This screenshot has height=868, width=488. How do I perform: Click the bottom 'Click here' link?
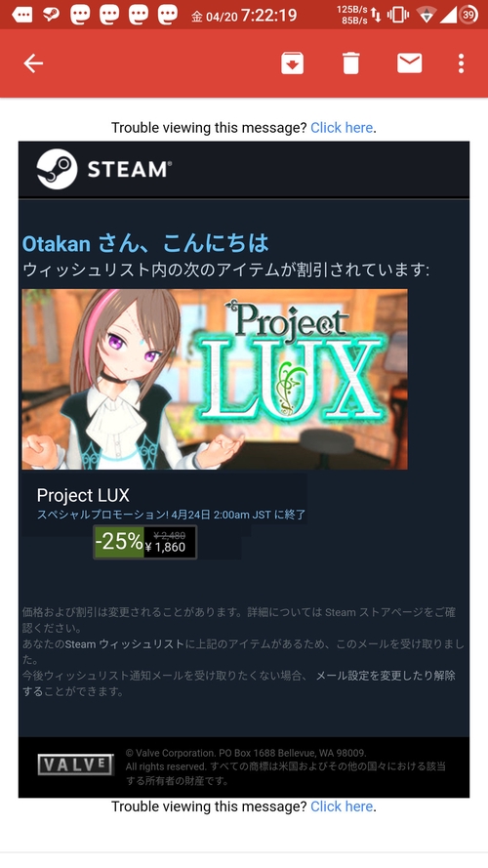pyautogui.click(x=342, y=806)
